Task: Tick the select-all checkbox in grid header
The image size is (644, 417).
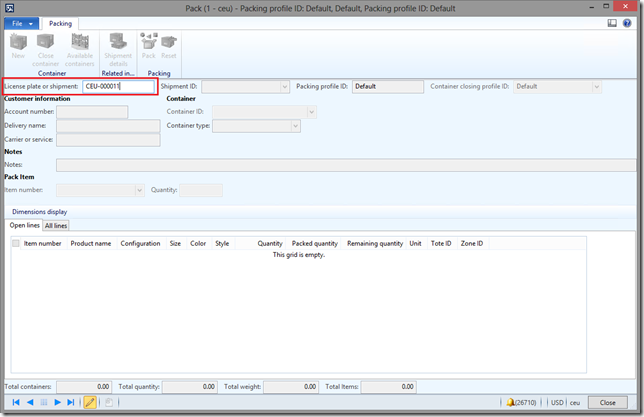Action: pyautogui.click(x=15, y=243)
